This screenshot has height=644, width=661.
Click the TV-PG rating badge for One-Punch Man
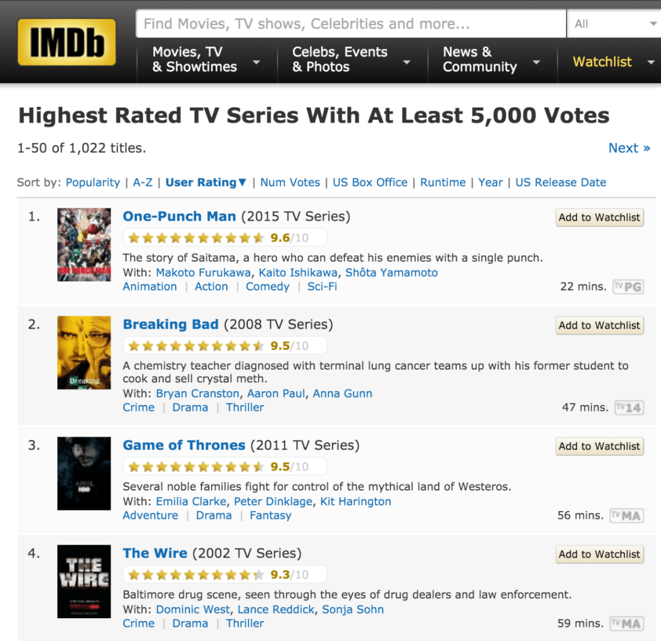[628, 286]
